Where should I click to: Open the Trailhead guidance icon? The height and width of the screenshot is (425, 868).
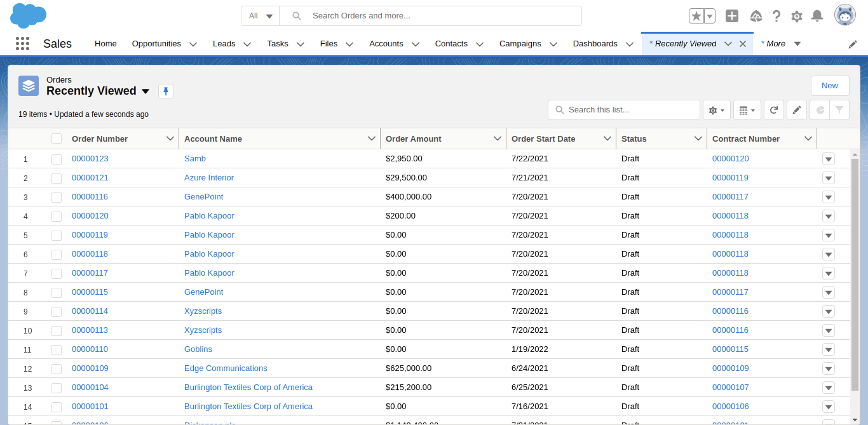point(756,16)
